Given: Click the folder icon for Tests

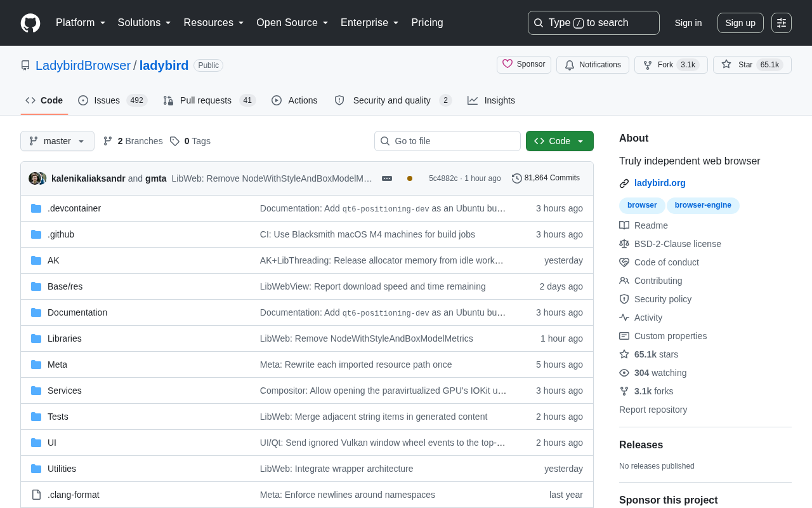Looking at the screenshot, I should tap(36, 417).
